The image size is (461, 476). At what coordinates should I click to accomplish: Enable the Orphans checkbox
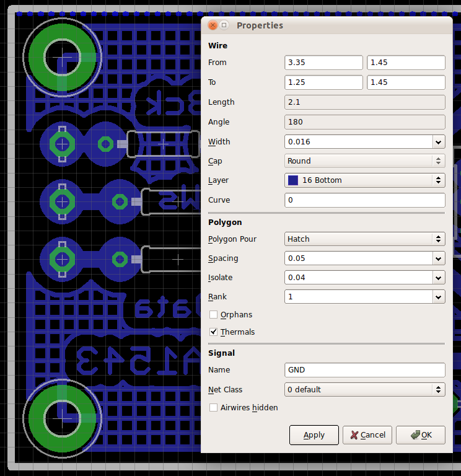click(x=213, y=314)
